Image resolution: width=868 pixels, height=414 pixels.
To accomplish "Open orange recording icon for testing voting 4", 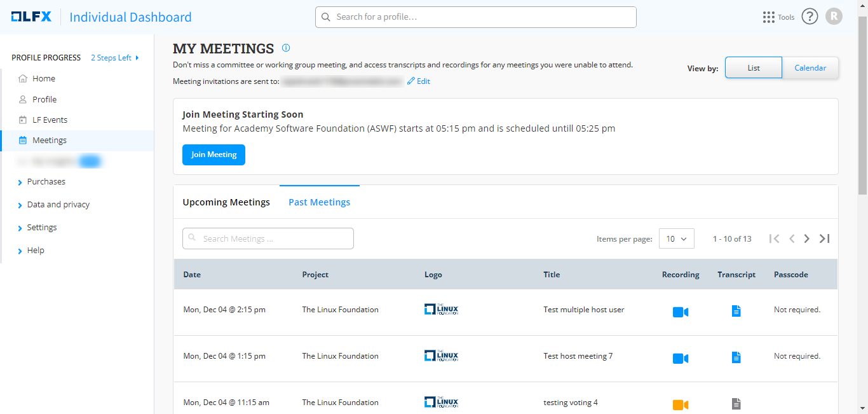I will click(680, 404).
